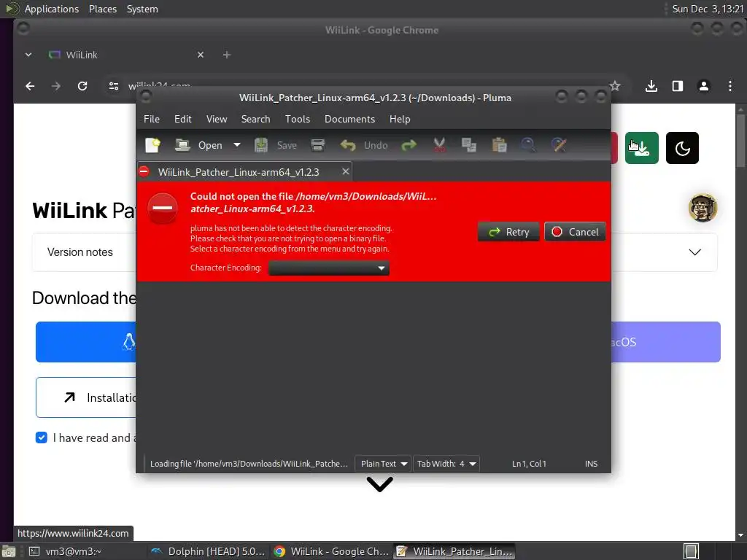Click the site information icon in address bar
747x560 pixels.
point(113,86)
